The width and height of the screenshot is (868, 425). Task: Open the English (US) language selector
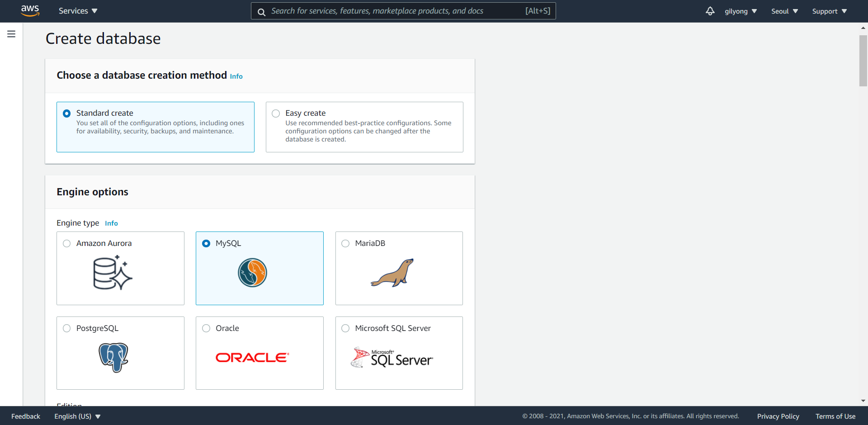click(77, 416)
